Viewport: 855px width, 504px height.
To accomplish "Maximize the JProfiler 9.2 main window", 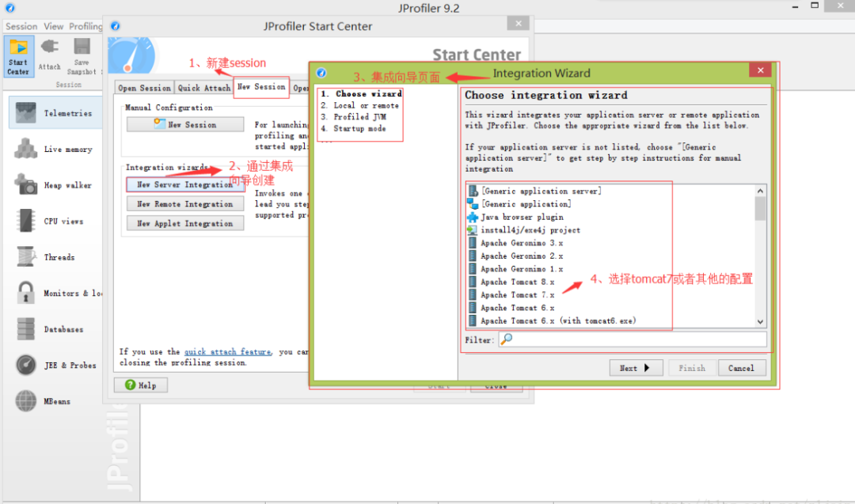I will coord(815,6).
